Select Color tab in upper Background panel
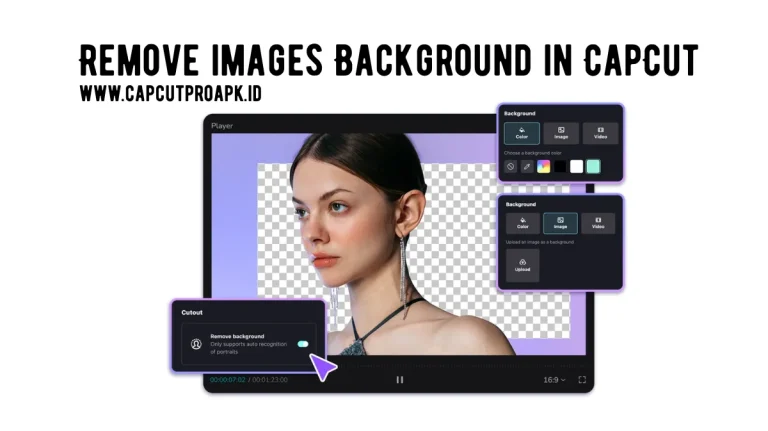The height and width of the screenshot is (431, 768). 522,133
